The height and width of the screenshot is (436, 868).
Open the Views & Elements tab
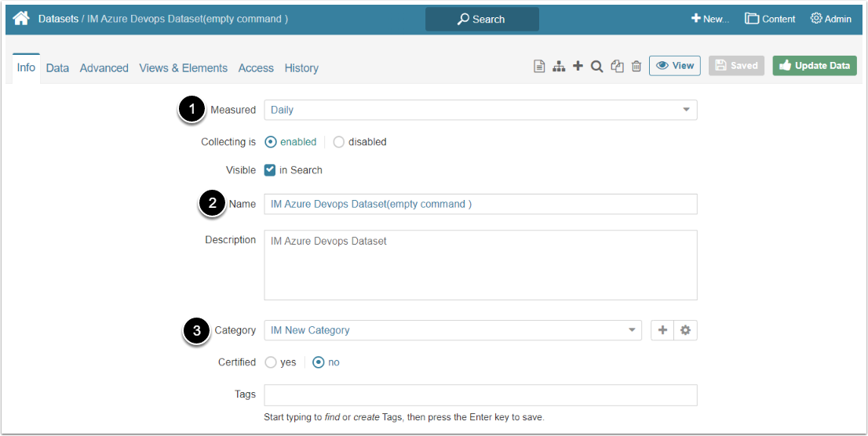click(183, 68)
